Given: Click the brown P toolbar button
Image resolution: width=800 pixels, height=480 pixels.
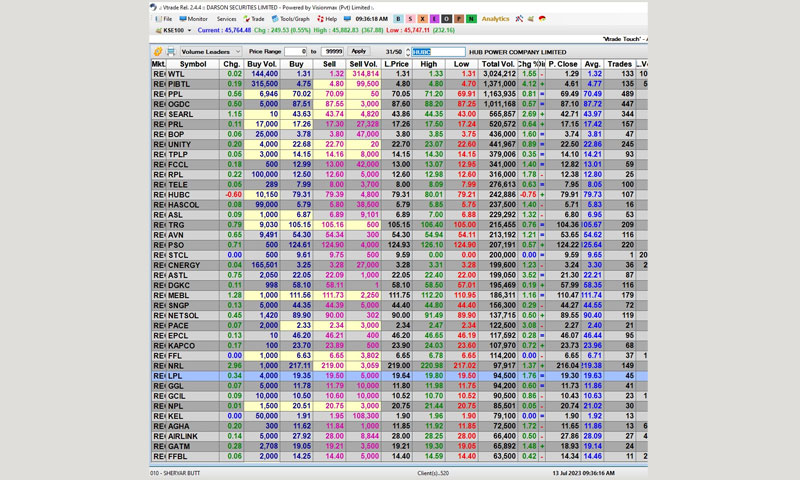Looking at the screenshot, I should (459, 19).
